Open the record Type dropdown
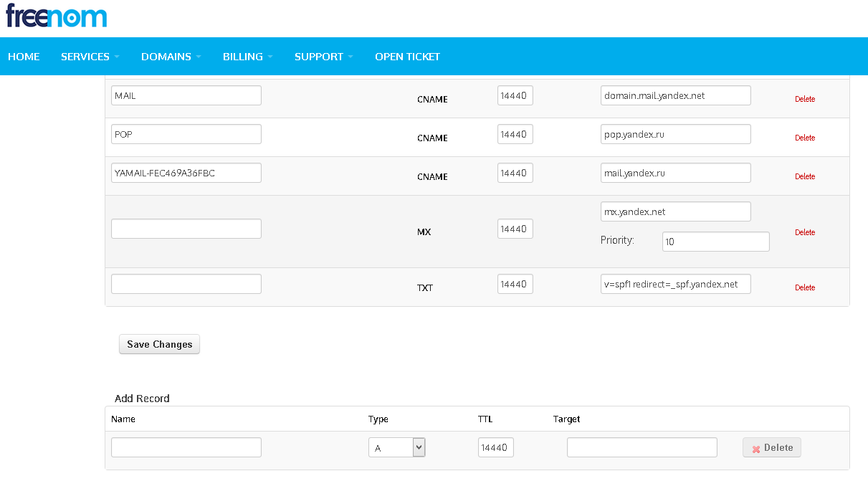 point(397,447)
